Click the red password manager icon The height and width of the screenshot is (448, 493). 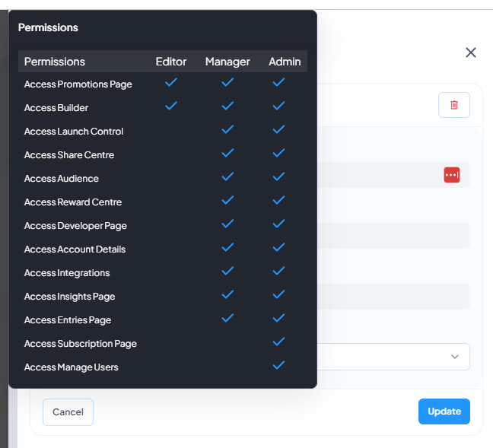[451, 175]
